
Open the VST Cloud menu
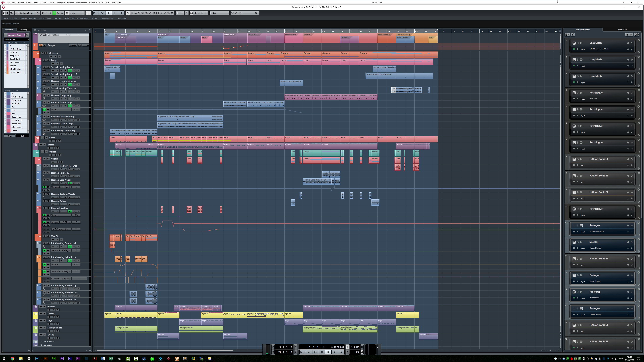coord(116,3)
